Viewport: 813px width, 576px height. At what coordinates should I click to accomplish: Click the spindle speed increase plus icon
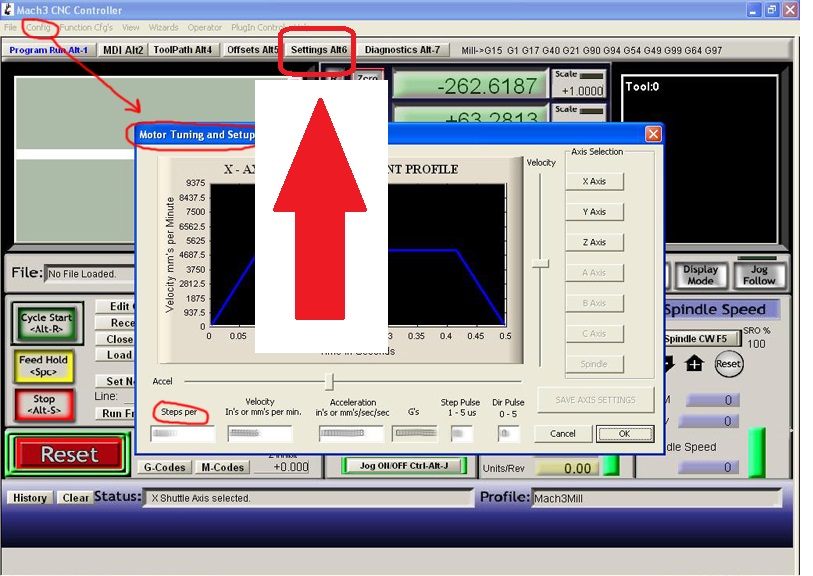tap(694, 364)
